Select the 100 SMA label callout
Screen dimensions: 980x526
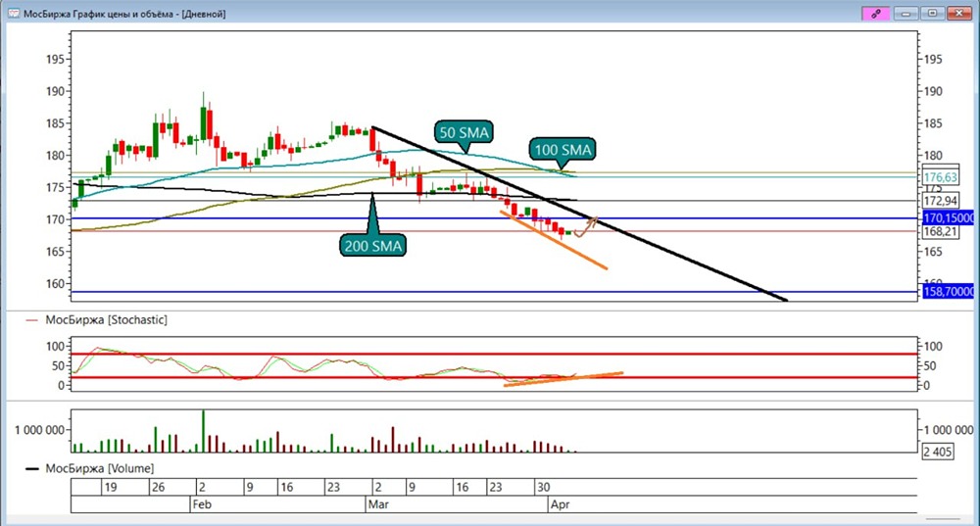click(x=563, y=150)
